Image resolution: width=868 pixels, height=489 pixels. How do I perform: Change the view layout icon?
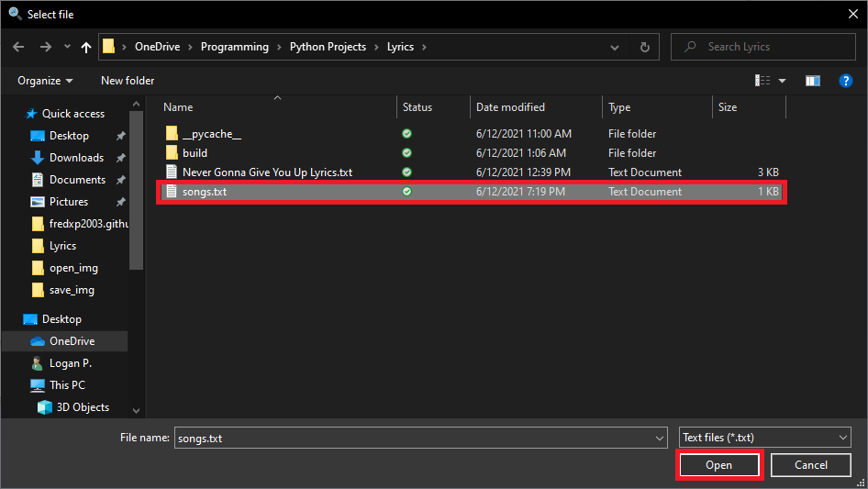coord(762,81)
